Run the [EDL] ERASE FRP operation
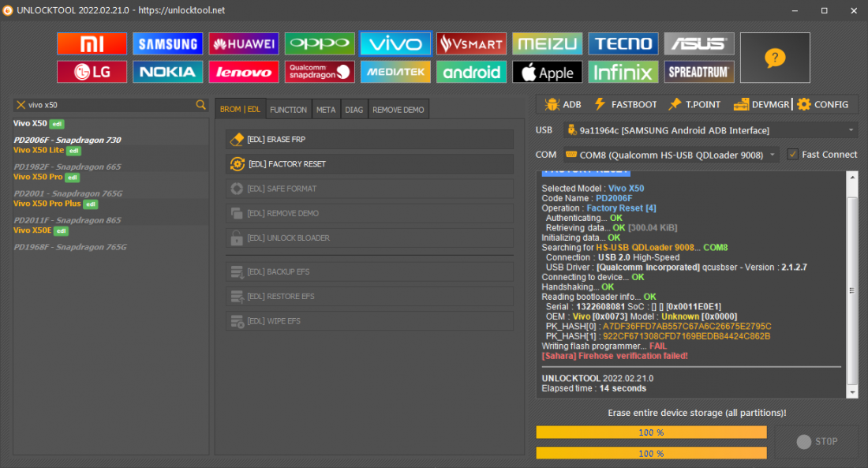 click(x=370, y=140)
